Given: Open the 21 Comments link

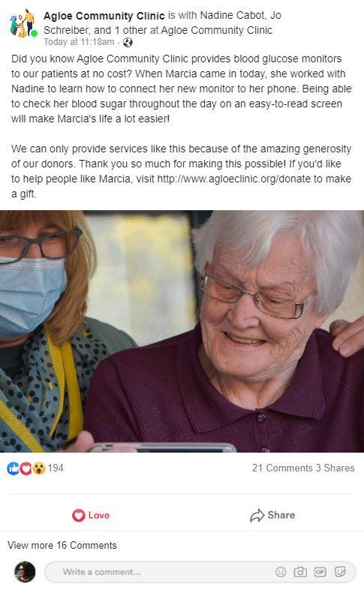Looking at the screenshot, I should point(282,468).
